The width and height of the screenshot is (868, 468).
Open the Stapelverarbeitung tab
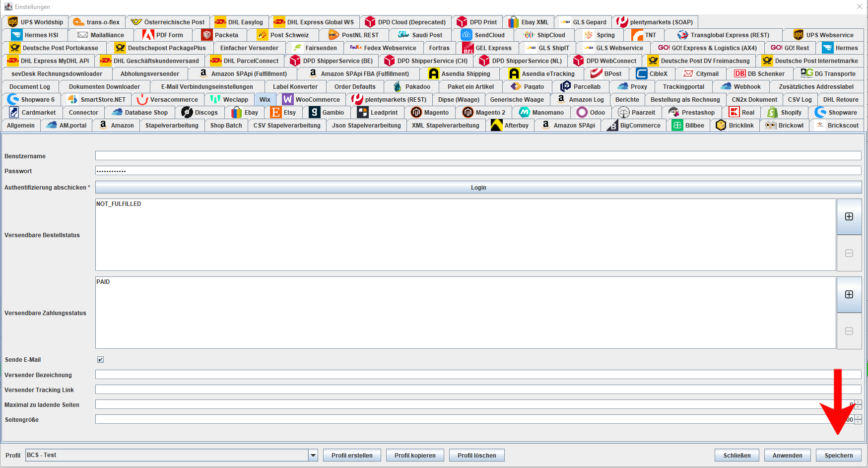[x=172, y=125]
